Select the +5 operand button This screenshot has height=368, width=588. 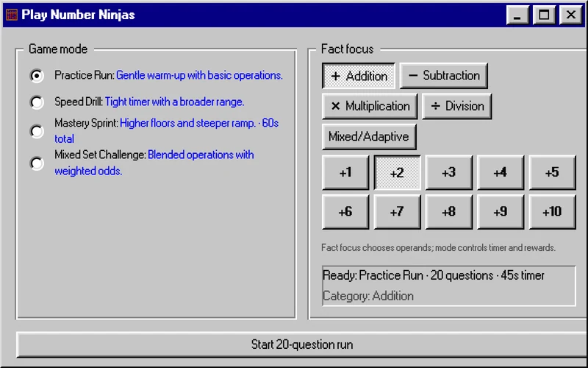coord(553,173)
